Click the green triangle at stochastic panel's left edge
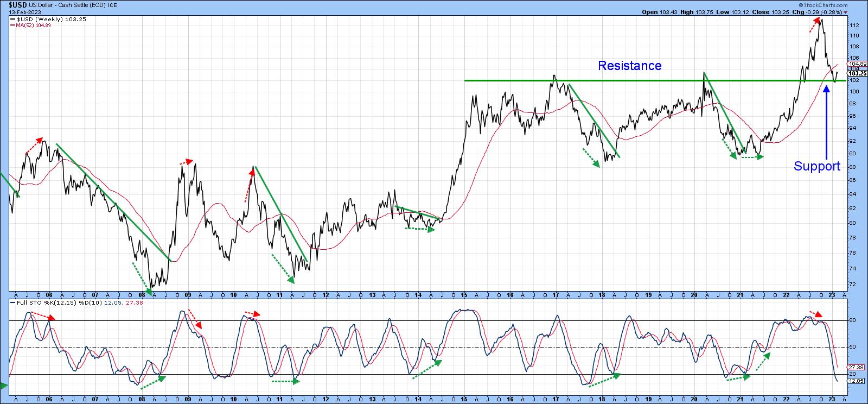The height and width of the screenshot is (404, 868). tap(3, 386)
